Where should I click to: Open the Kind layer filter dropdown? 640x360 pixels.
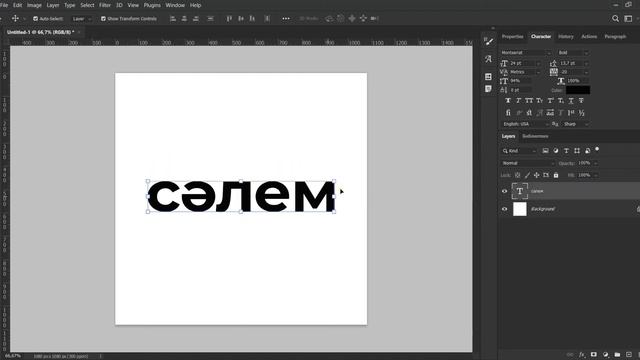[519, 151]
